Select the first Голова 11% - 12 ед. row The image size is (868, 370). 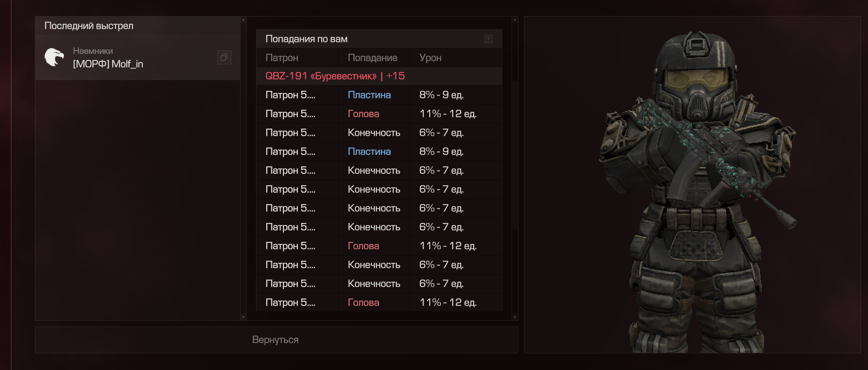(377, 114)
